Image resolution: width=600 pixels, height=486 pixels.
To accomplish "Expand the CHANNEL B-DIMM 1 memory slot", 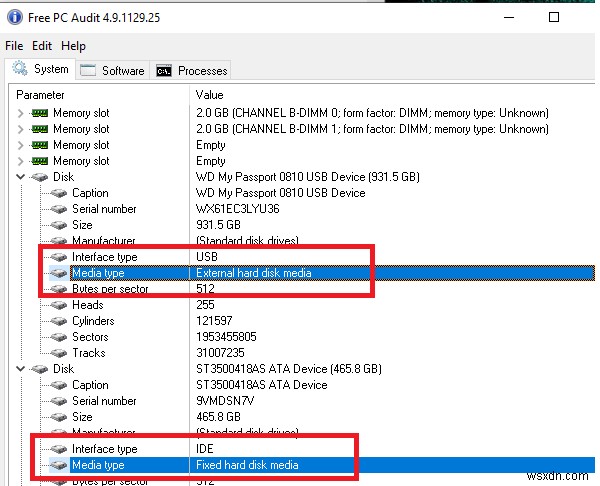I will point(21,129).
